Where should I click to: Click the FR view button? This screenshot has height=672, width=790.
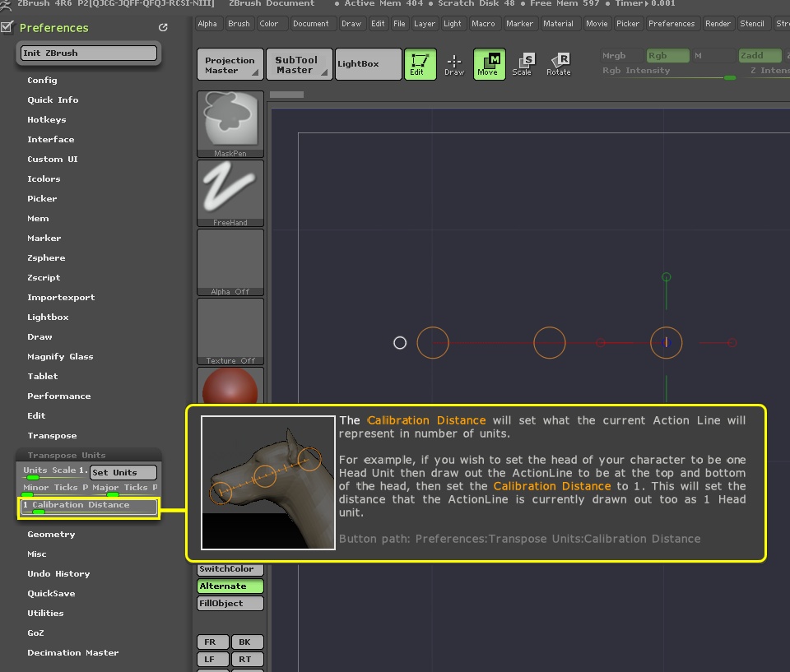point(212,642)
